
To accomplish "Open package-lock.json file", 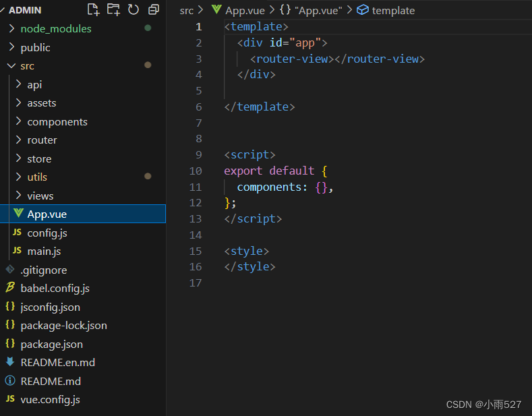I will (64, 326).
